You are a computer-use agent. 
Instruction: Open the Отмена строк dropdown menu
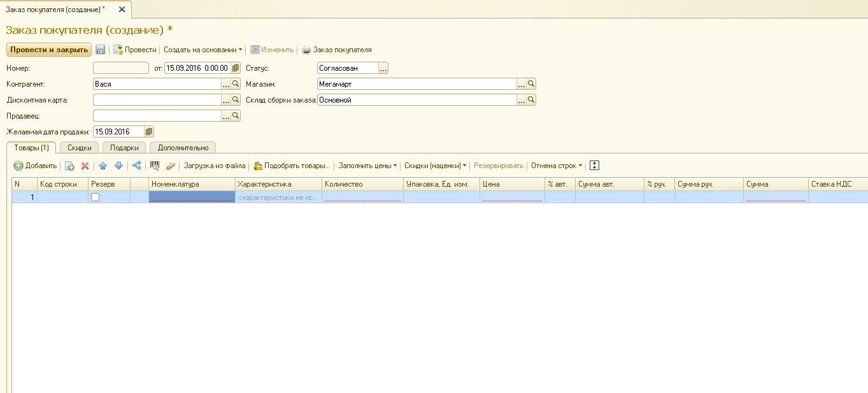(x=557, y=166)
